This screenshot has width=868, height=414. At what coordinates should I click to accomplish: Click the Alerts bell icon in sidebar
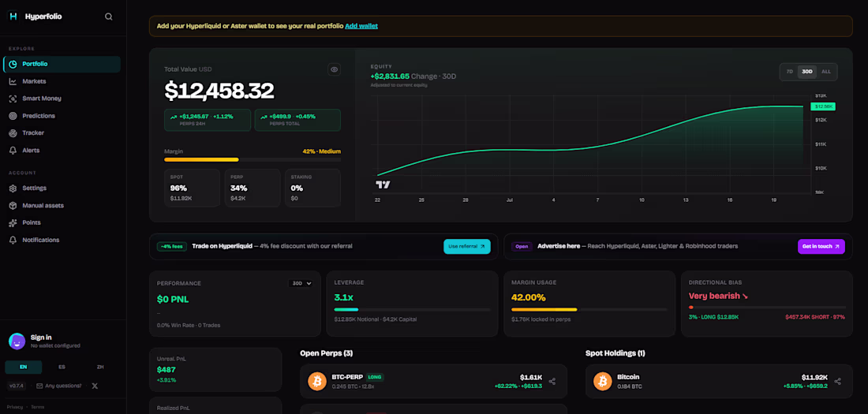[x=13, y=150]
